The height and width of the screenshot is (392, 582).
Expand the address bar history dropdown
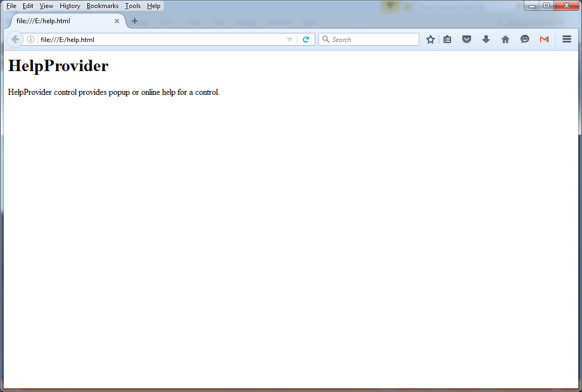pyautogui.click(x=289, y=39)
